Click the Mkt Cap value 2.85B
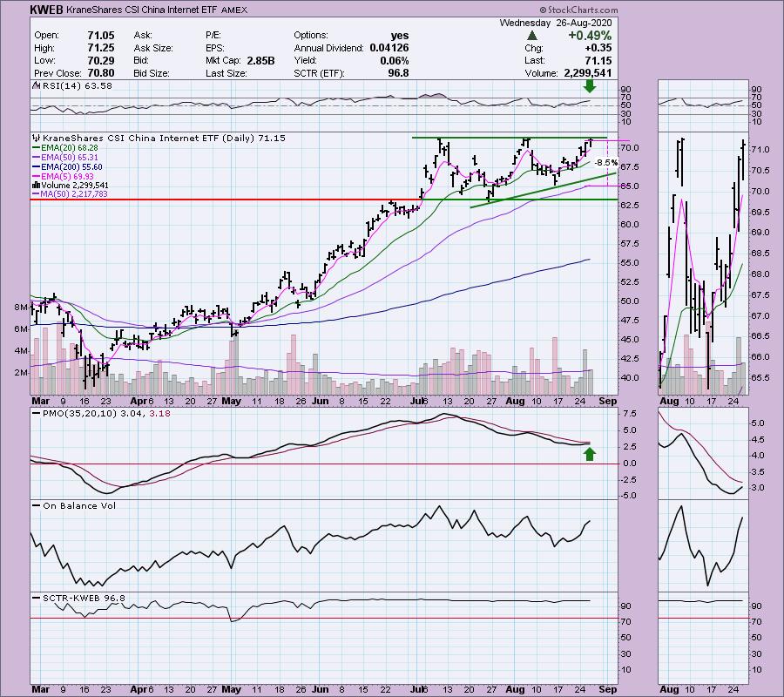This screenshot has width=784, height=697. click(x=260, y=60)
